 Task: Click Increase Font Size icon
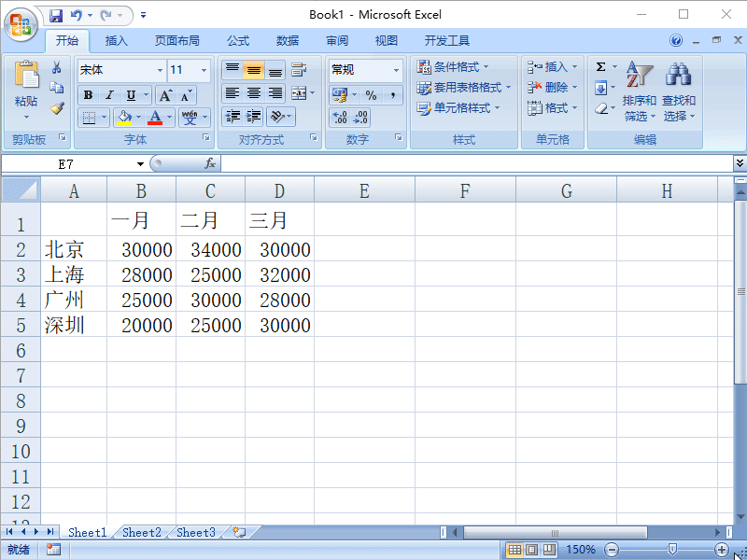click(165, 95)
